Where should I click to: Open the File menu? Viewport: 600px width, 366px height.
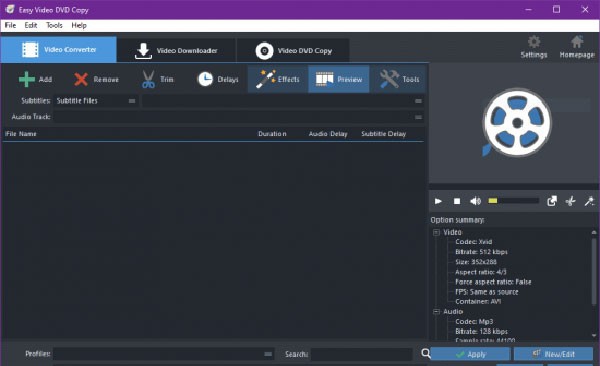(x=10, y=25)
